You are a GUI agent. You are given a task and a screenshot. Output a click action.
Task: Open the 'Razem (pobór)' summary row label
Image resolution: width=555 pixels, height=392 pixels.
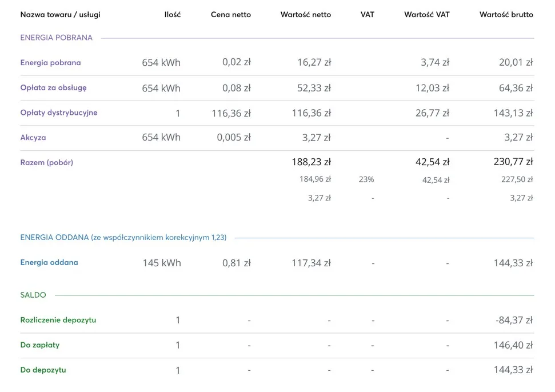coord(47,162)
